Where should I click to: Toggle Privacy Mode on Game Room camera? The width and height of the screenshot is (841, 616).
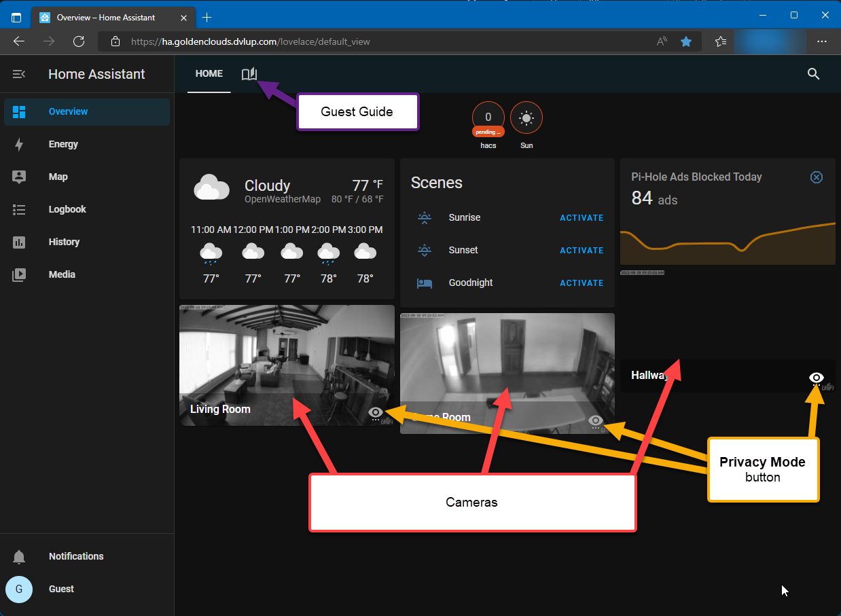point(596,421)
